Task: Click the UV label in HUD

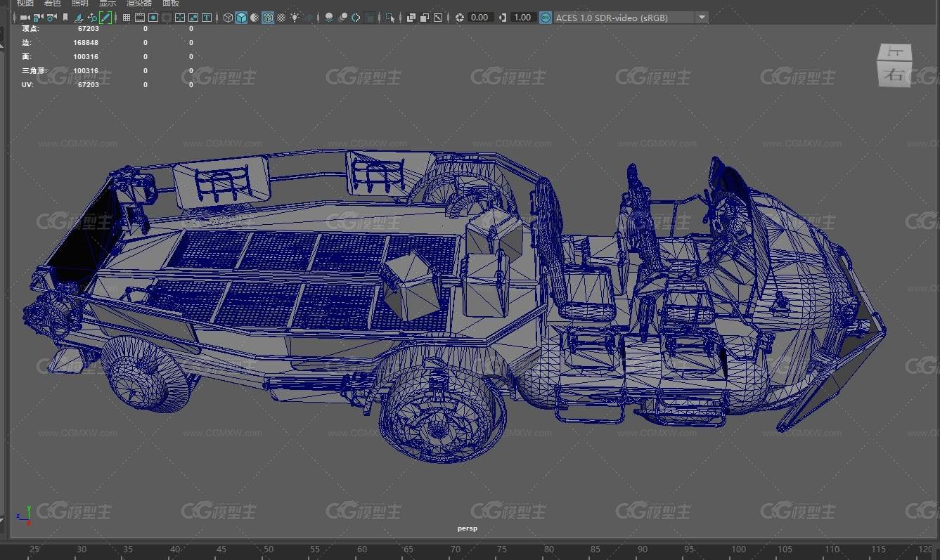Action: pyautogui.click(x=27, y=85)
